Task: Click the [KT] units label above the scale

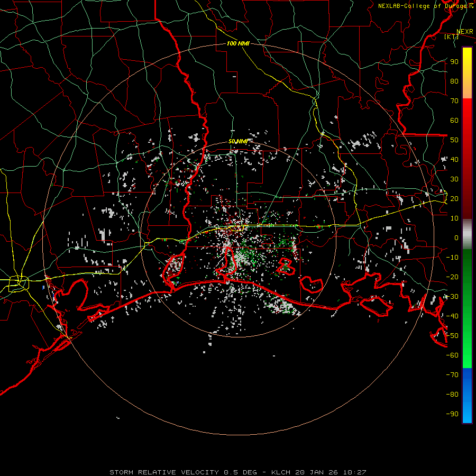Action: [x=452, y=36]
